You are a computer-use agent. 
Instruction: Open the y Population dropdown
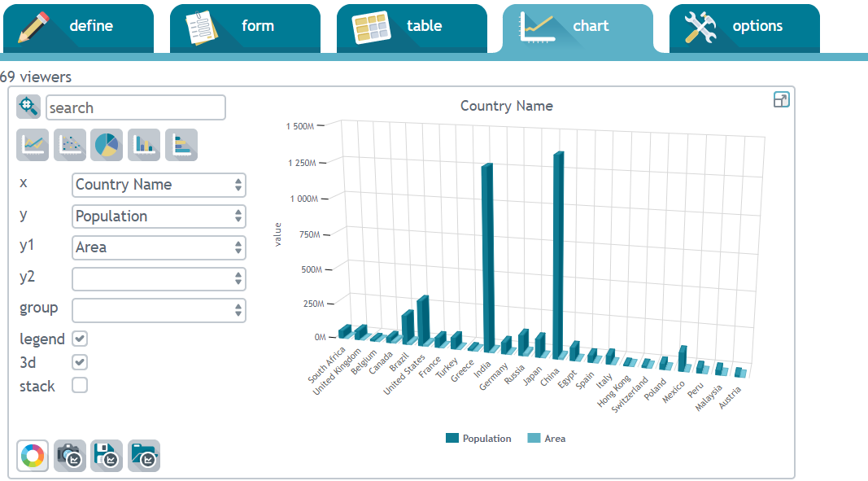[x=159, y=216]
